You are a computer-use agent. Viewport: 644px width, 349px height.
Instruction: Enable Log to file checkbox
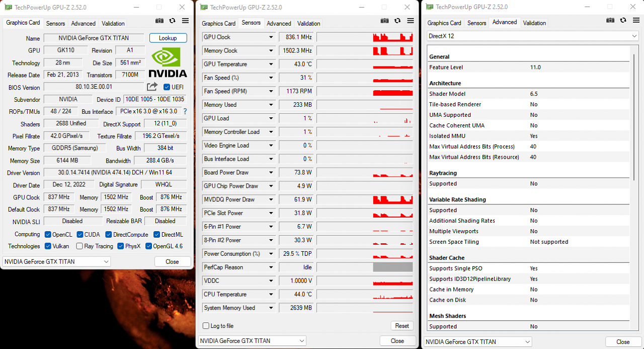(x=206, y=326)
